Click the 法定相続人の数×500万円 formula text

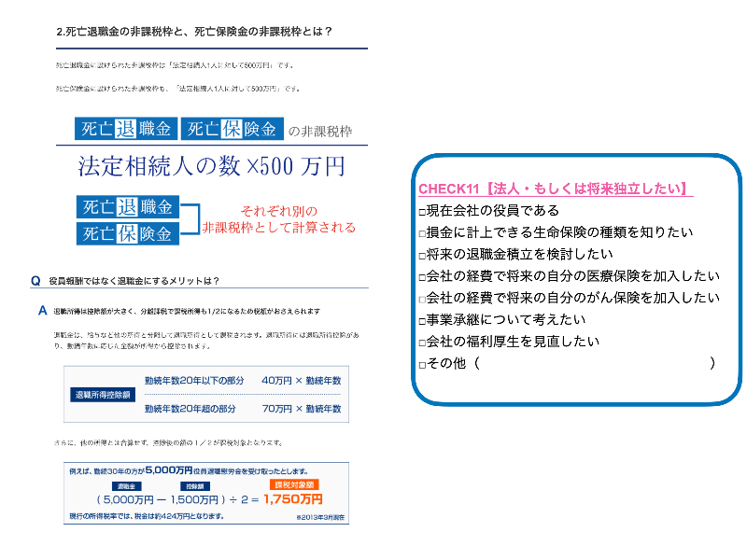point(211,168)
